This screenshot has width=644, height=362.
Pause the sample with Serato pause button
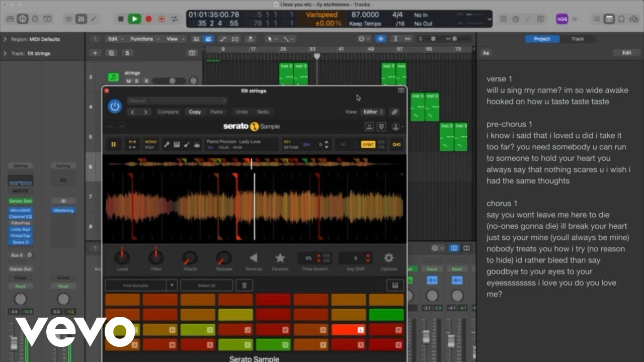click(113, 144)
